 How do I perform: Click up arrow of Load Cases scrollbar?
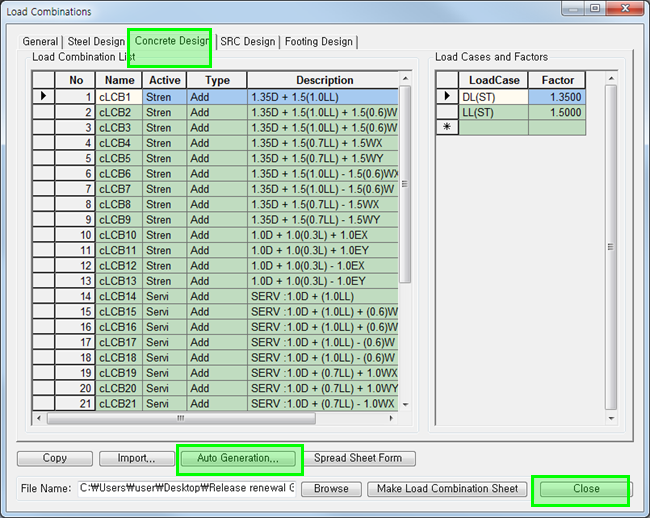[611, 79]
